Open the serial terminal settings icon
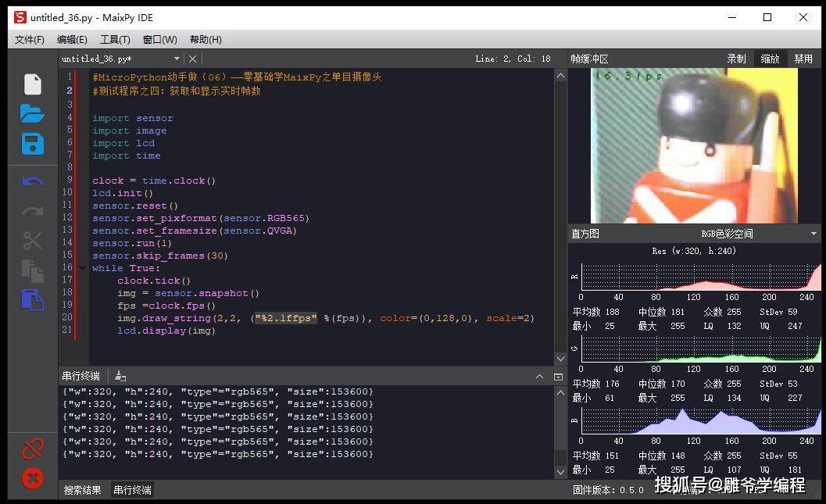This screenshot has height=504, width=826. 120,376
